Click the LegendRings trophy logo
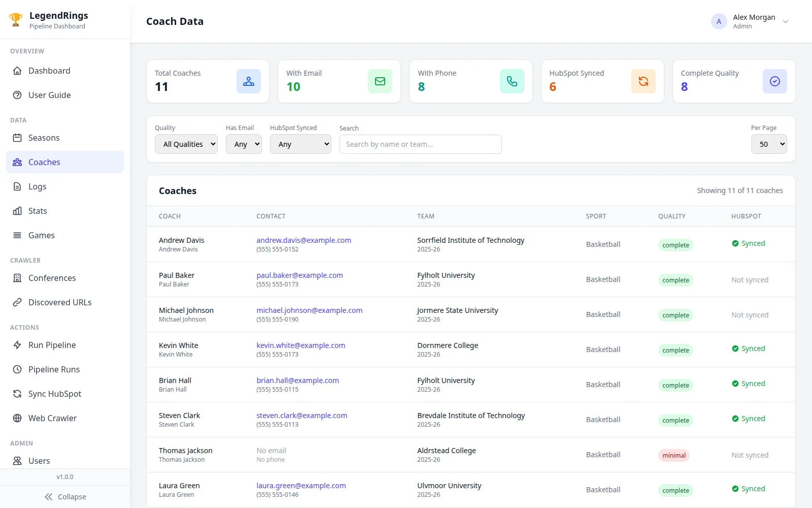 point(16,20)
